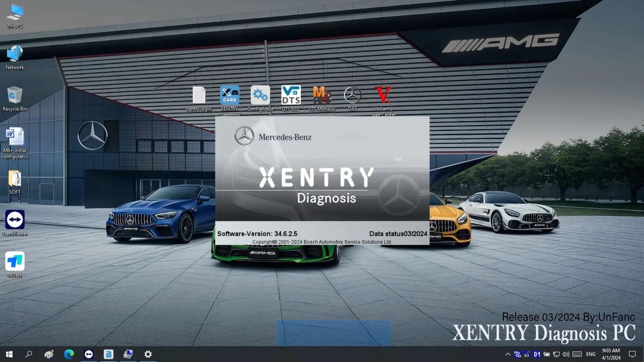
Task: Open the paint palette app in taskbar
Action: [49, 354]
